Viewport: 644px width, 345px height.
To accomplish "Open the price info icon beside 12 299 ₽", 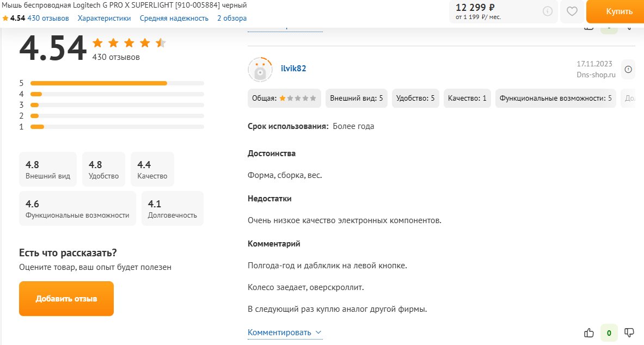I will (548, 11).
